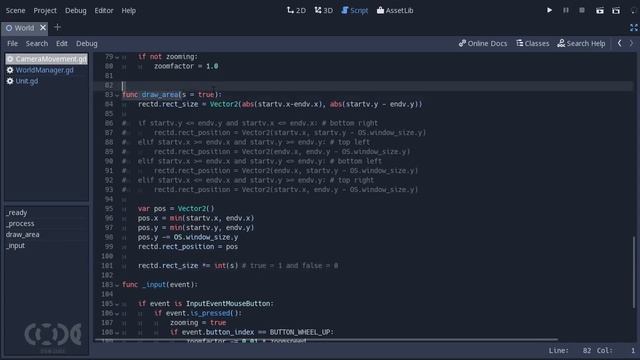This screenshot has width=640, height=360.
Task: Collapse _input function fold at line 103
Action: click(117, 285)
